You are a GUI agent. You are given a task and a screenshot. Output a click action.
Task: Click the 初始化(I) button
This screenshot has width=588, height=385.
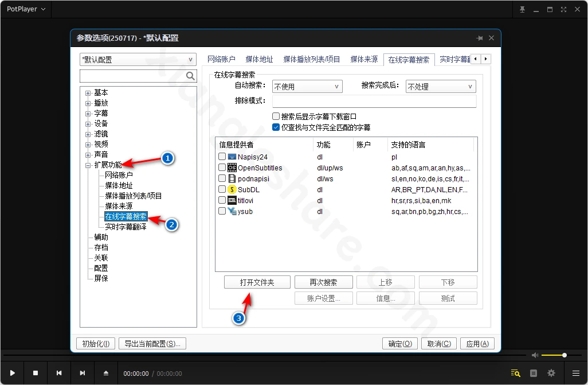click(96, 344)
